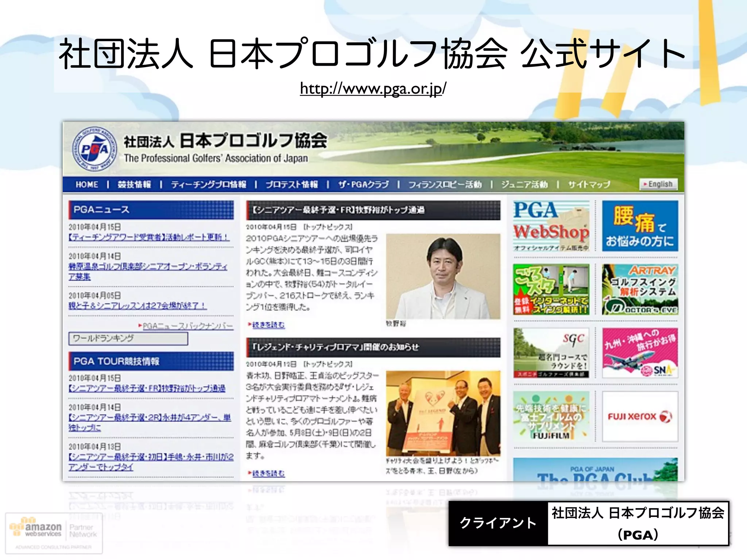The image size is (747, 560).
Task: Click the Amazon Web Services partner logo
Action: 54,533
